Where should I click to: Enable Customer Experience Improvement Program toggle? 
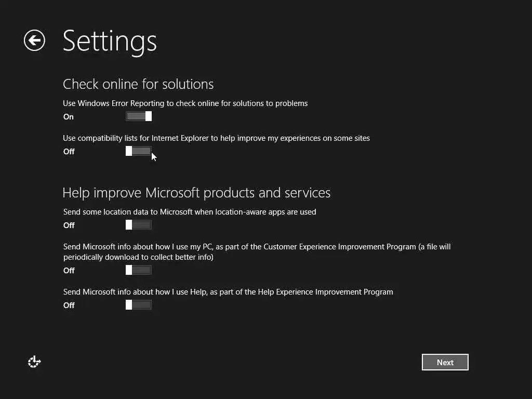(x=139, y=270)
